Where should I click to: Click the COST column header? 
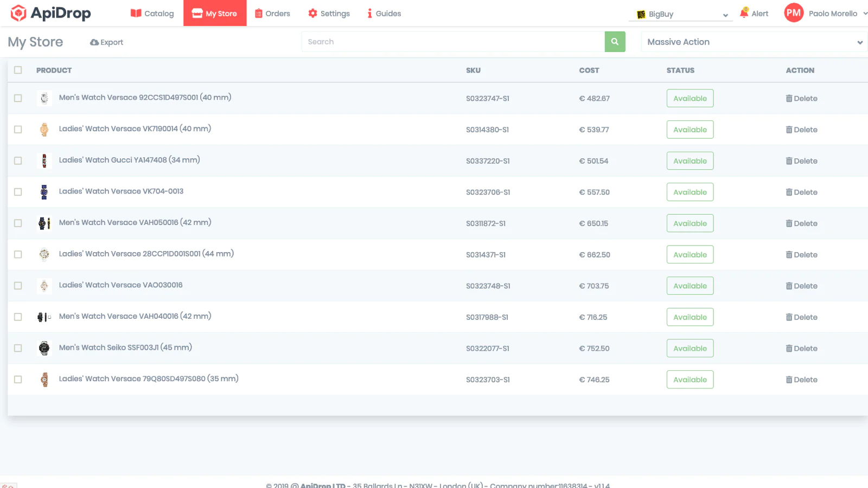[589, 70]
